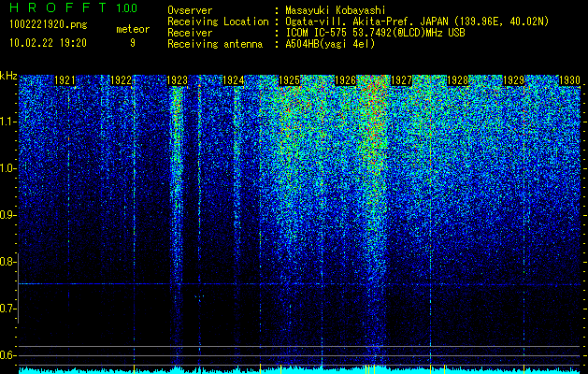Click the 1927 time marker
Screen dimensions: 588x374
coord(401,80)
